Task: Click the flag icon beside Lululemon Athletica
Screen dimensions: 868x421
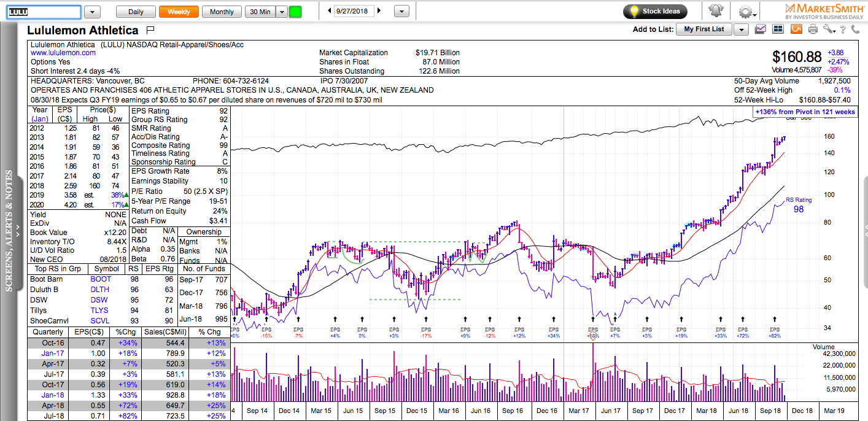Action: point(150,29)
